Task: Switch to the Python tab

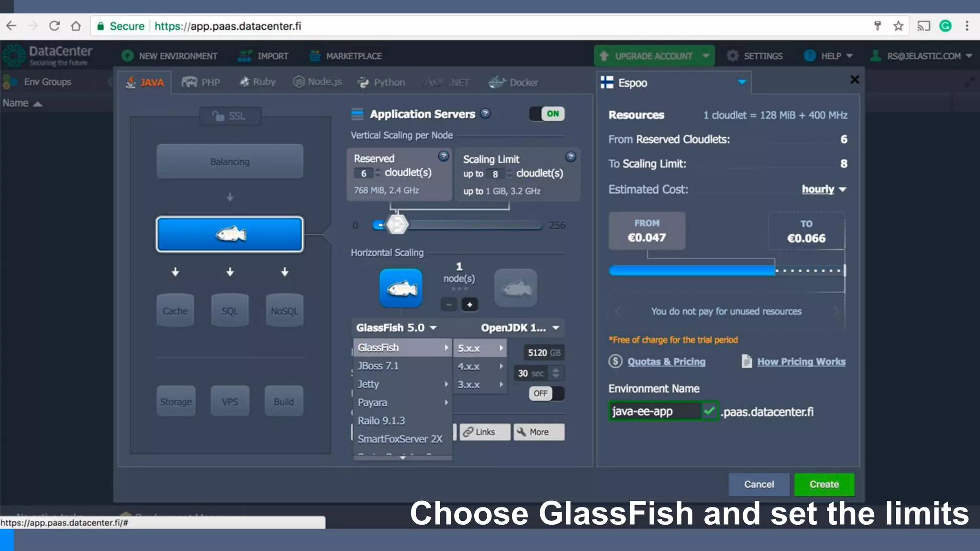Action: click(381, 82)
